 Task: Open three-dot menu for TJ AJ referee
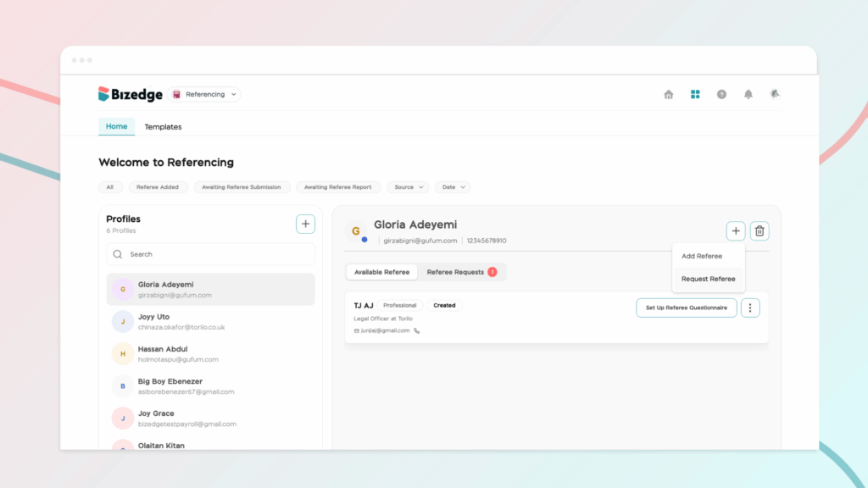(x=750, y=308)
